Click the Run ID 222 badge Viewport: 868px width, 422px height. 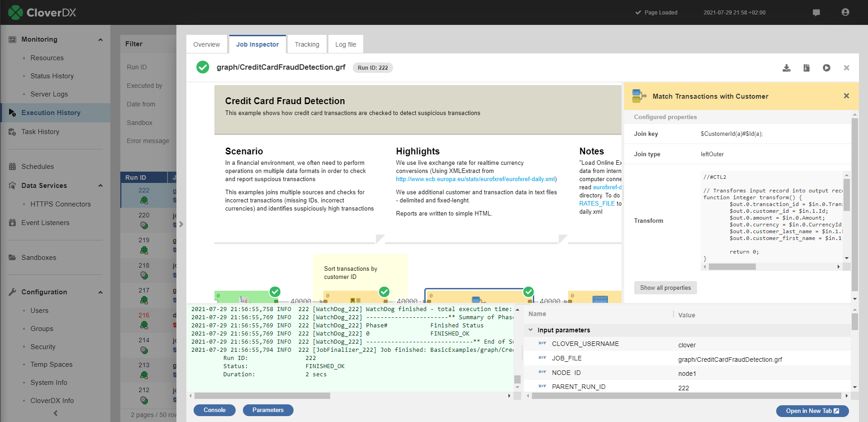(373, 68)
